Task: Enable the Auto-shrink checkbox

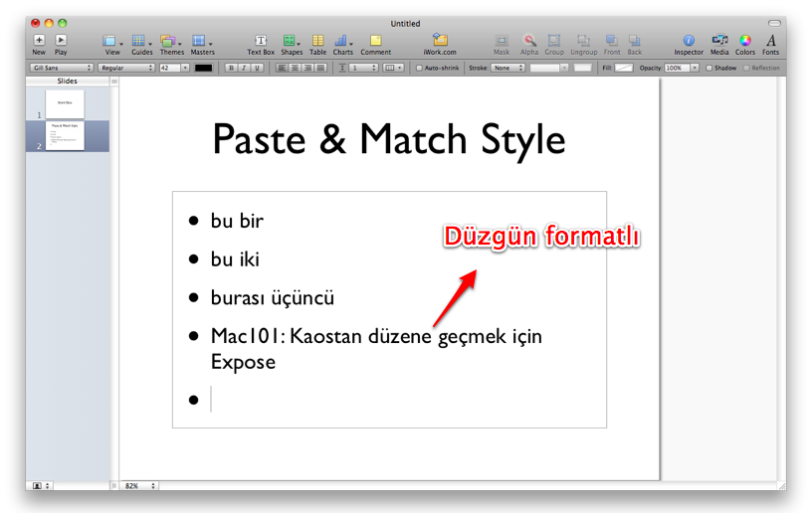Action: coord(419,68)
